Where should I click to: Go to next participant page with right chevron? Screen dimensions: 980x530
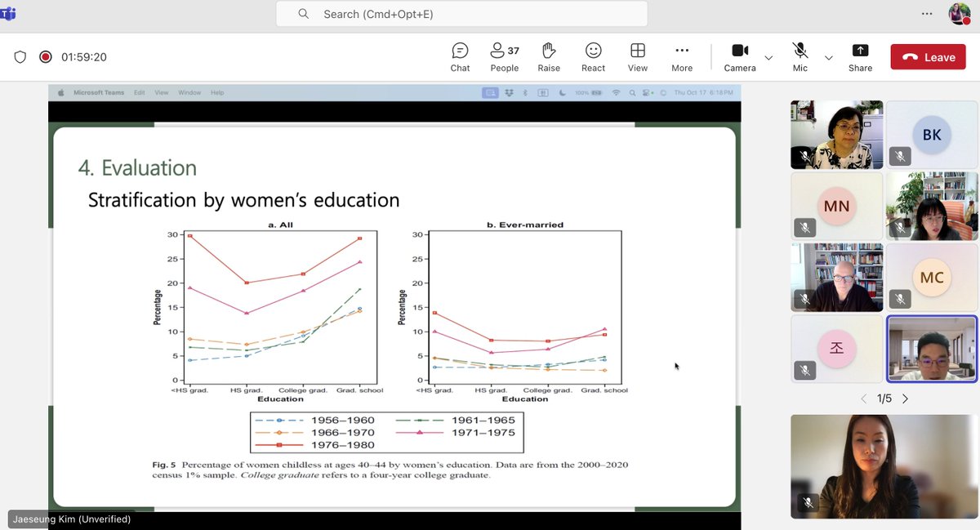[x=905, y=399]
